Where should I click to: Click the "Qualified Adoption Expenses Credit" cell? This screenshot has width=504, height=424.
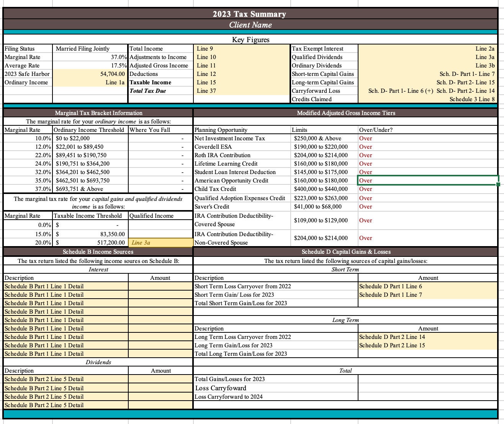click(242, 198)
